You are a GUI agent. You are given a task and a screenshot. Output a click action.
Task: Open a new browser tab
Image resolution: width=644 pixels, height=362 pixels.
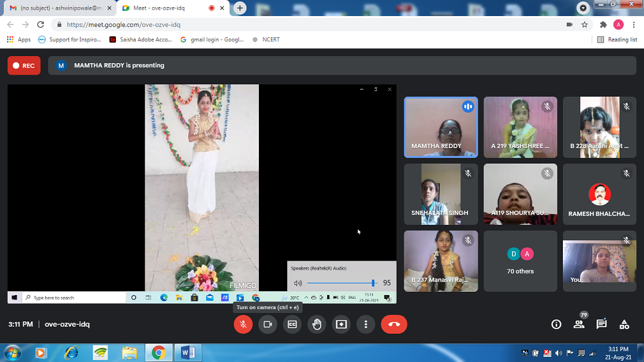click(x=240, y=8)
